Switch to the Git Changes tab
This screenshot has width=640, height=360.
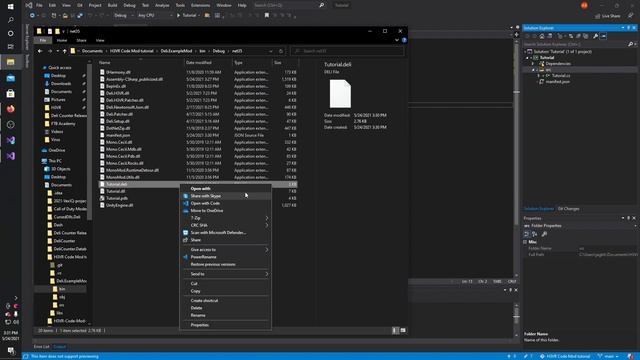[568, 209]
